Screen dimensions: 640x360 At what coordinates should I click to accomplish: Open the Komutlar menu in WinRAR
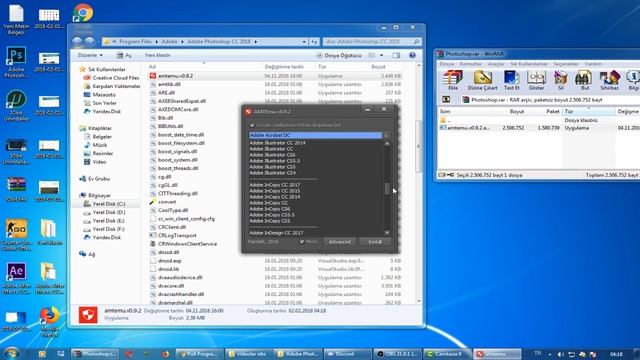point(471,64)
